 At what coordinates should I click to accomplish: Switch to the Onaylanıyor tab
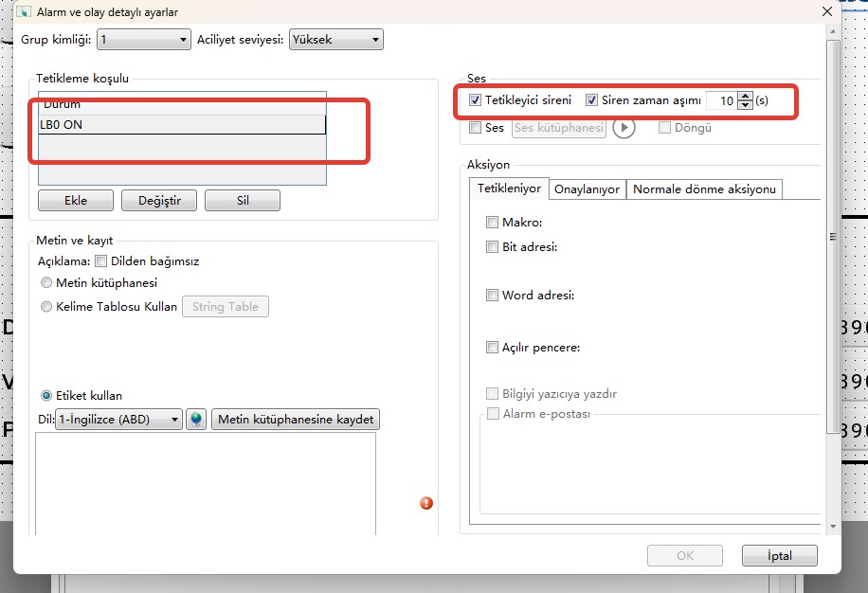[587, 189]
